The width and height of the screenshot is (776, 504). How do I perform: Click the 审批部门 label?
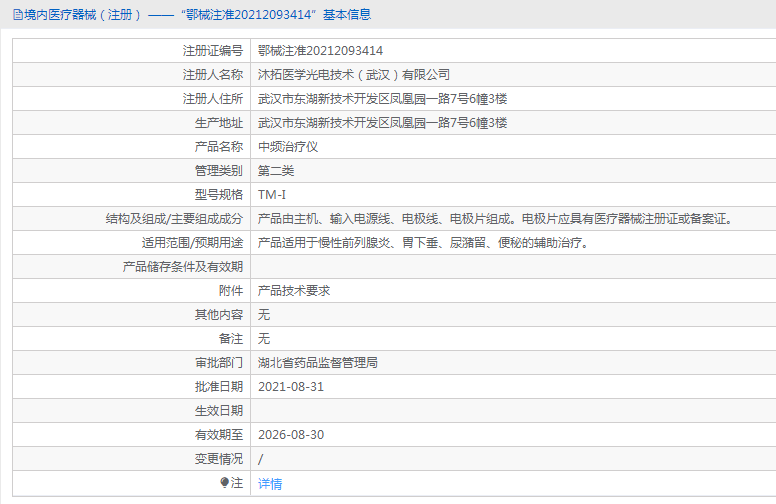[219, 363]
